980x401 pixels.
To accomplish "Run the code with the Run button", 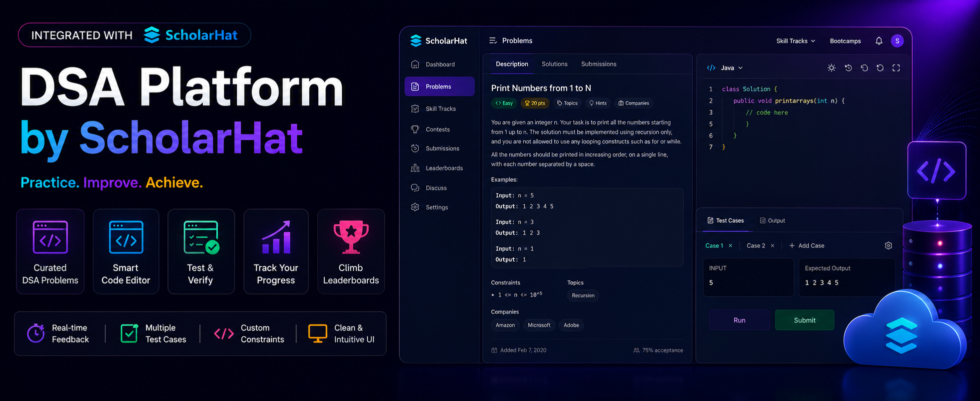I will pyautogui.click(x=739, y=320).
